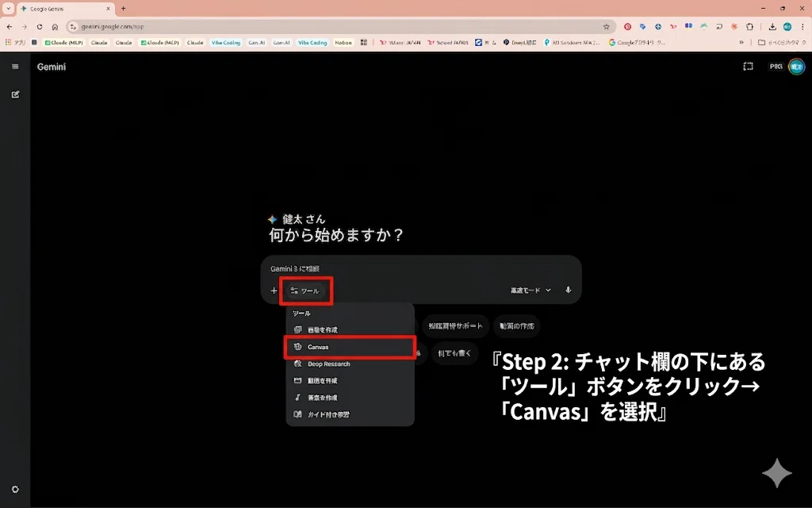Click the blue circle extension icon

pos(657,26)
